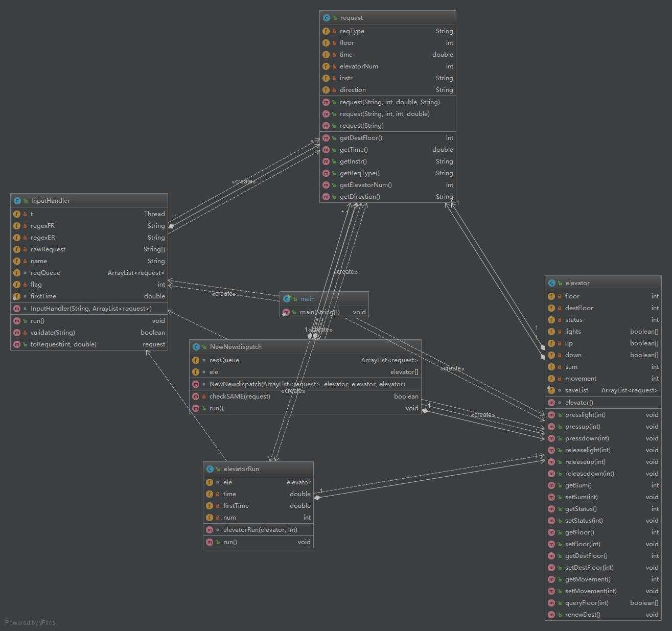Click the field icon next to regexFR
This screenshot has height=631, width=672.
[x=17, y=226]
